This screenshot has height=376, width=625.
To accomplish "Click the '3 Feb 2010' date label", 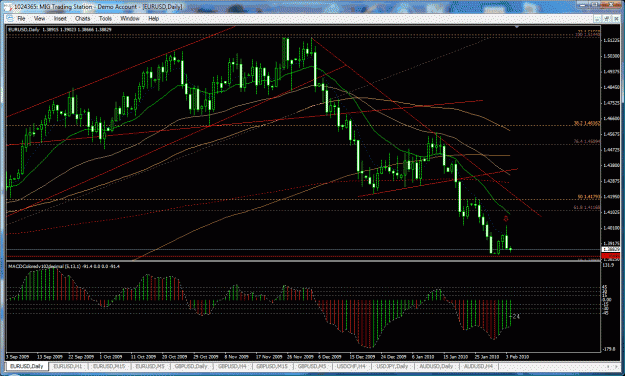I will tap(517, 356).
